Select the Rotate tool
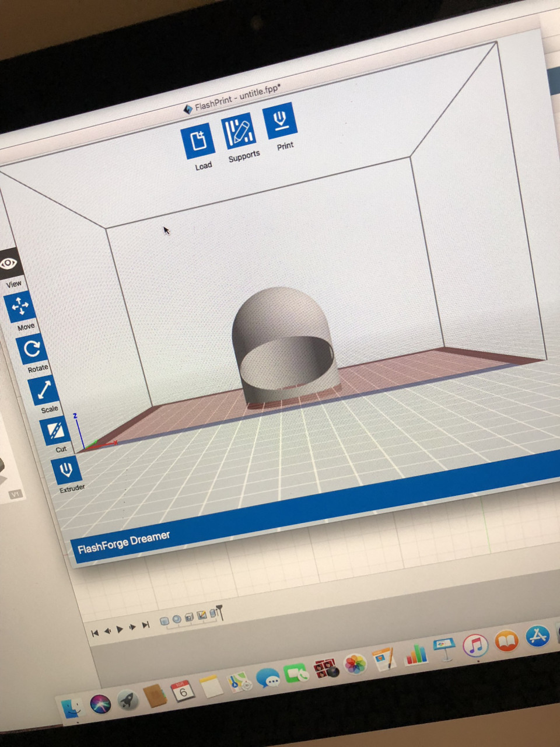 (32, 348)
